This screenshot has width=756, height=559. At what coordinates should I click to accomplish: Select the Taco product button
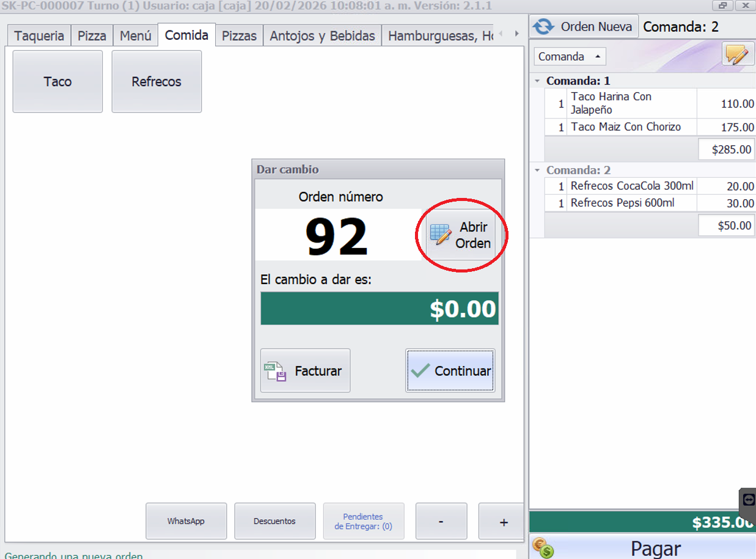57,82
